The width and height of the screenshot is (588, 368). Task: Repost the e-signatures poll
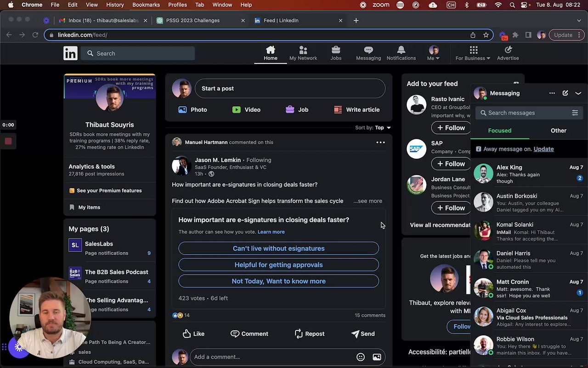[x=309, y=333]
